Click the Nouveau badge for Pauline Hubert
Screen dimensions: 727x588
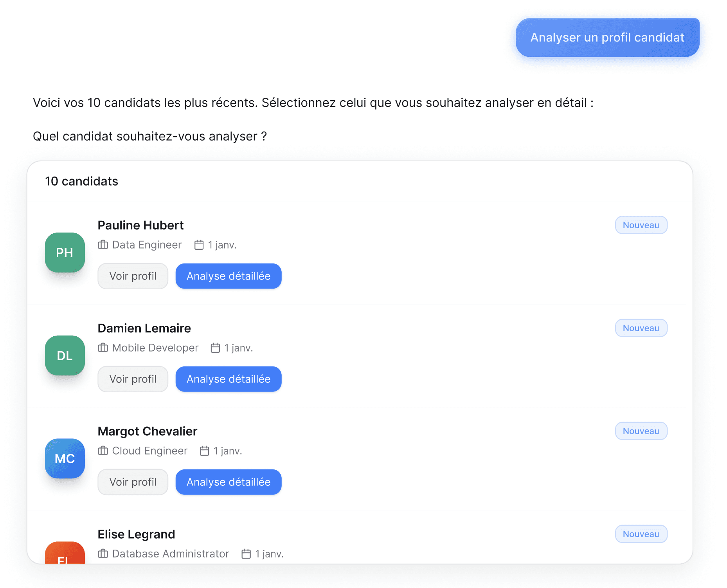(641, 225)
